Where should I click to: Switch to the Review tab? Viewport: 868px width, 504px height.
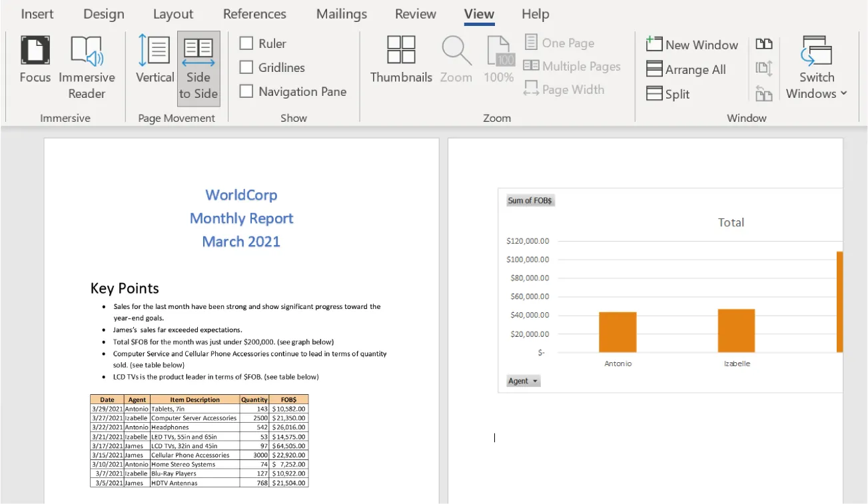coord(414,13)
